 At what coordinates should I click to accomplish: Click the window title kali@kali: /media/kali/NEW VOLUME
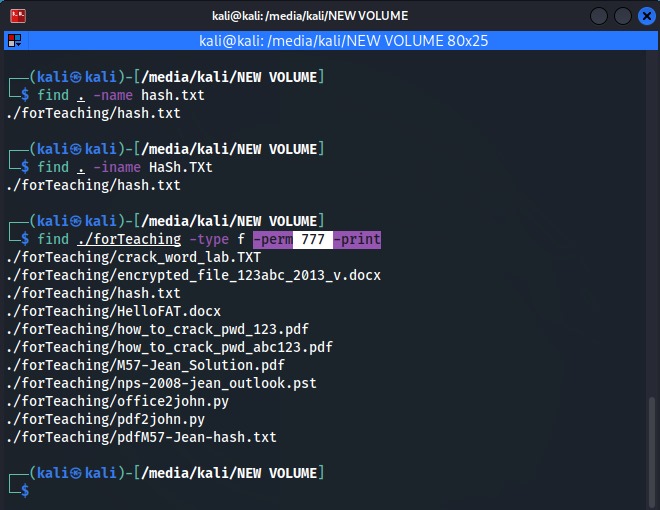point(310,16)
